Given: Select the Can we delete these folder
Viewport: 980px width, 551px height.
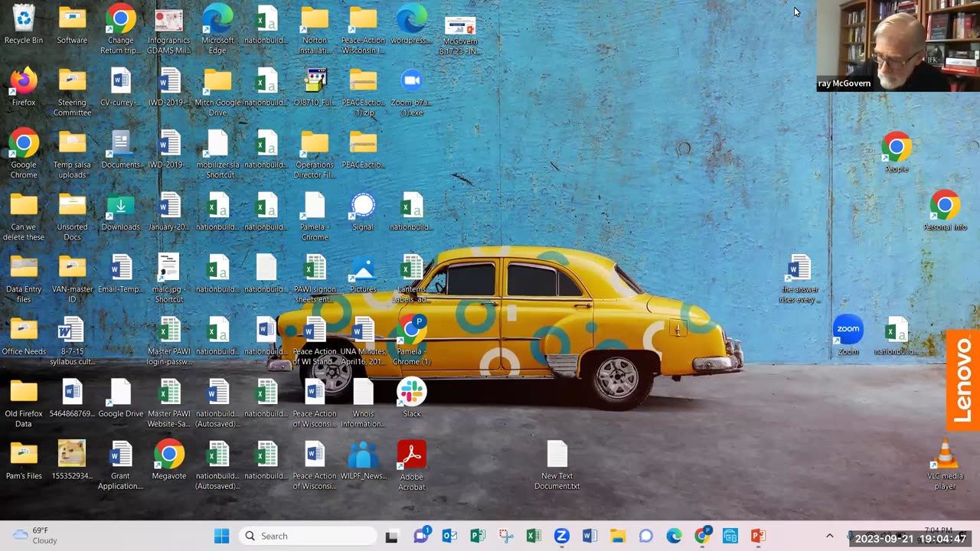Looking at the screenshot, I should (x=24, y=216).
